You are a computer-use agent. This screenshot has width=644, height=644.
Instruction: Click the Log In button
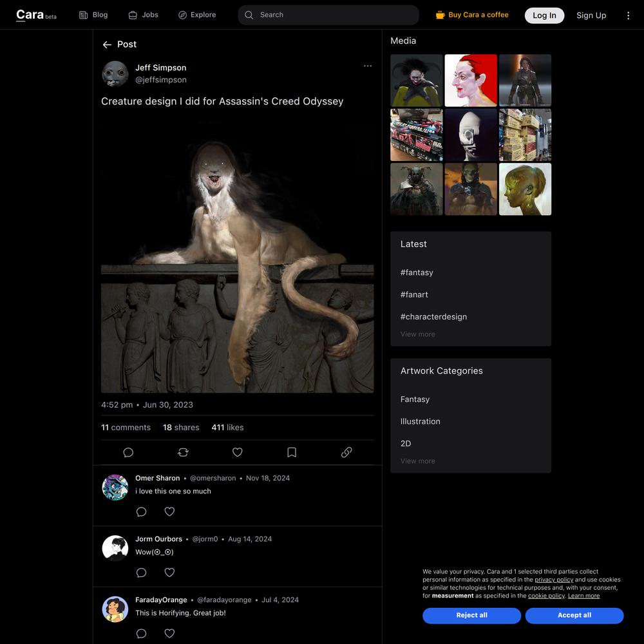[x=544, y=15]
